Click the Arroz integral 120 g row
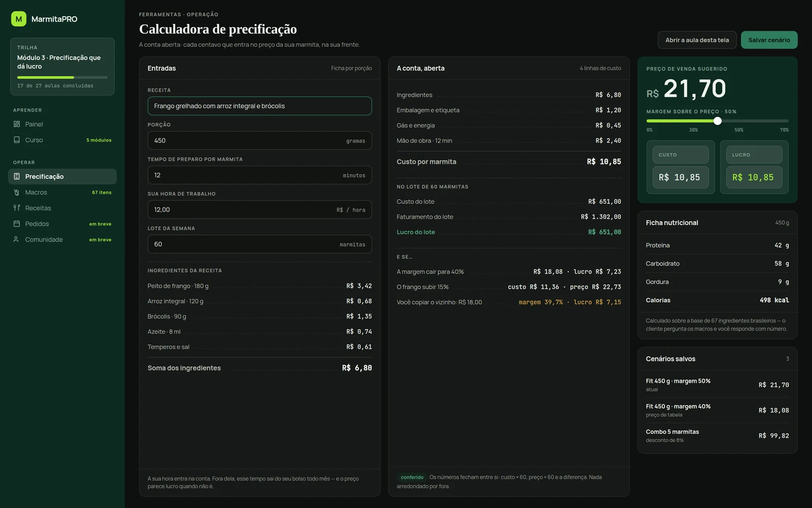Image resolution: width=812 pixels, height=508 pixels. (x=259, y=301)
